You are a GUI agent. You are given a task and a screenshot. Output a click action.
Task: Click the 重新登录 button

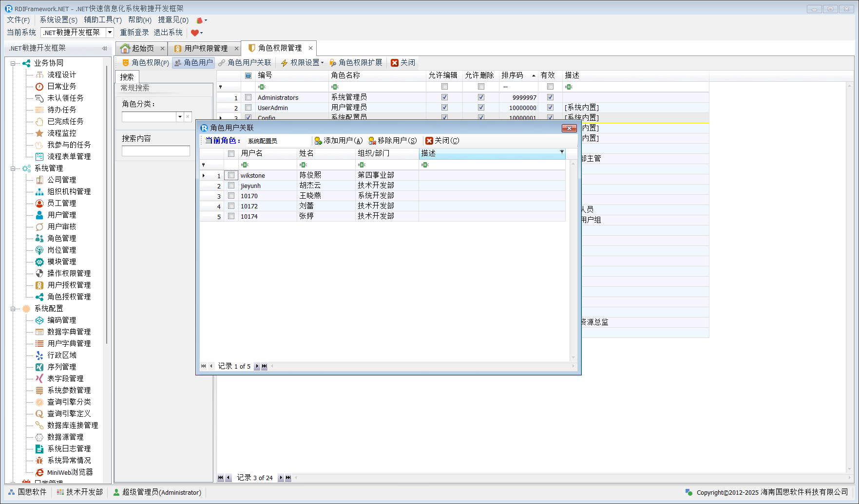pos(134,33)
